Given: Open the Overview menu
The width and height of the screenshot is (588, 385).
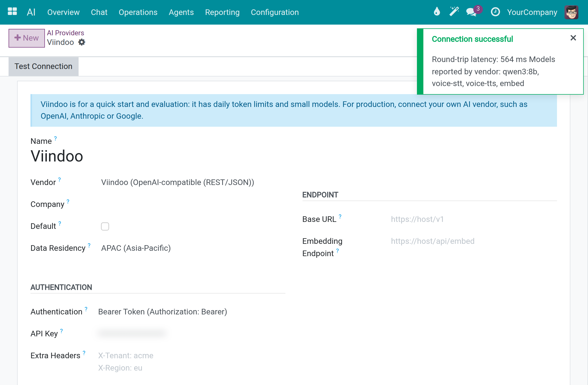Looking at the screenshot, I should coord(63,12).
